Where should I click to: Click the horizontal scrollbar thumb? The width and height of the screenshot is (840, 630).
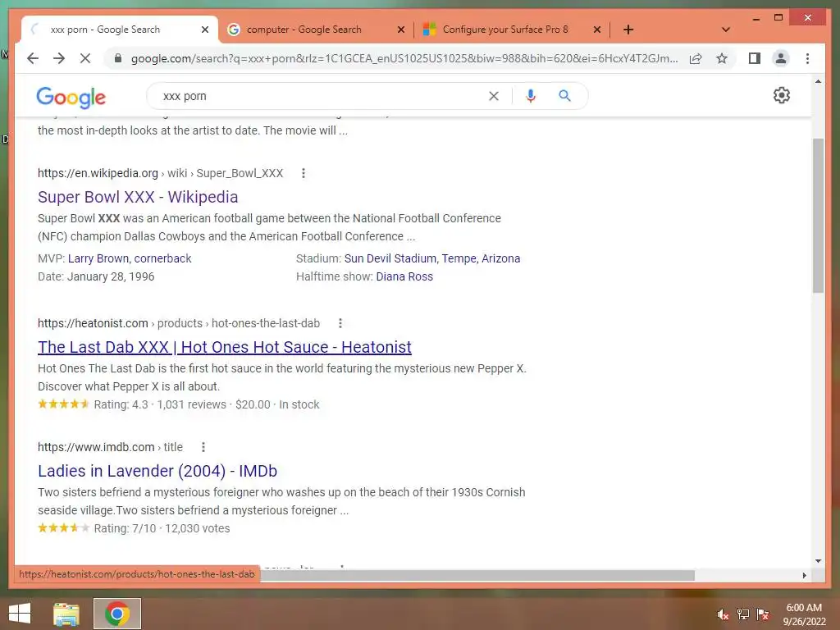477,575
